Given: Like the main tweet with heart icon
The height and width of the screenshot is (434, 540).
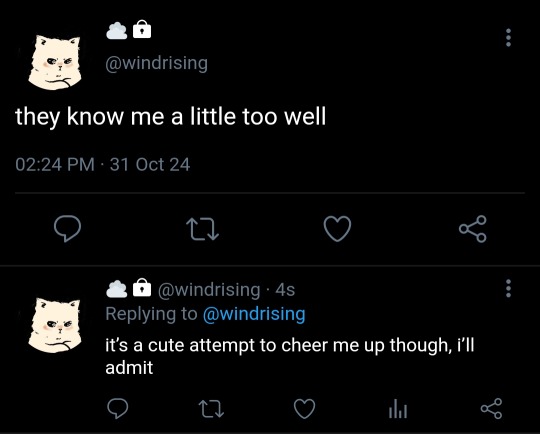Looking at the screenshot, I should click(338, 229).
